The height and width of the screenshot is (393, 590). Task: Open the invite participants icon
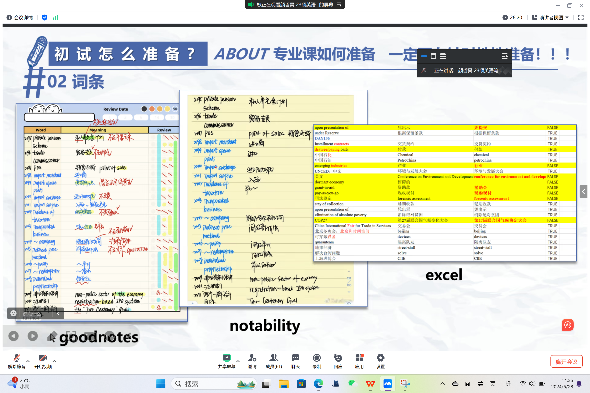tap(252, 361)
